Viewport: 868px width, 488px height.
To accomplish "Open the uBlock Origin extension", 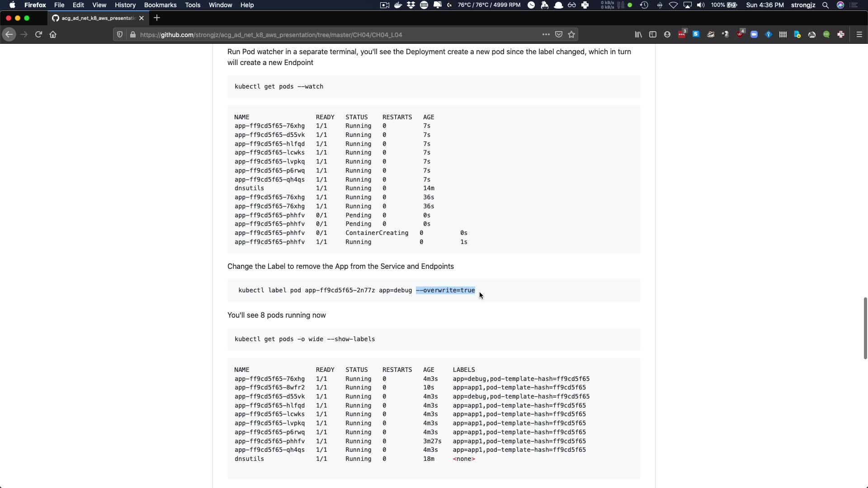I will coord(740,34).
